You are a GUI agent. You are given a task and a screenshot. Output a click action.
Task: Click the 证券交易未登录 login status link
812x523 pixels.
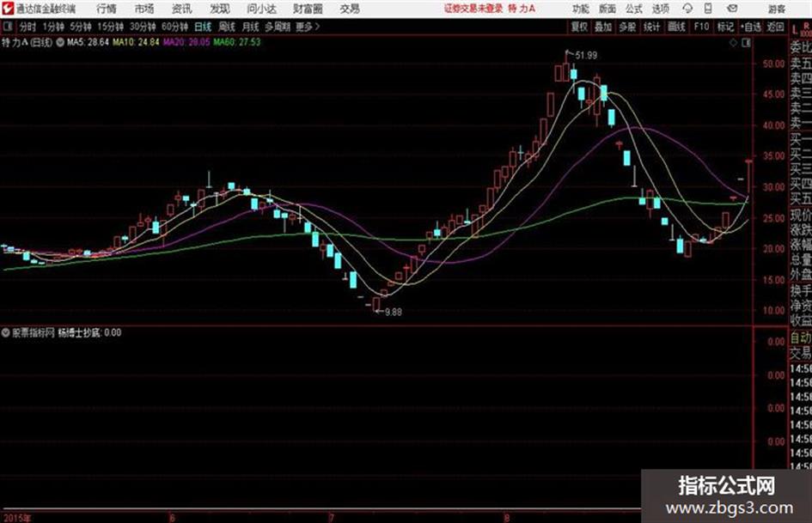(473, 9)
